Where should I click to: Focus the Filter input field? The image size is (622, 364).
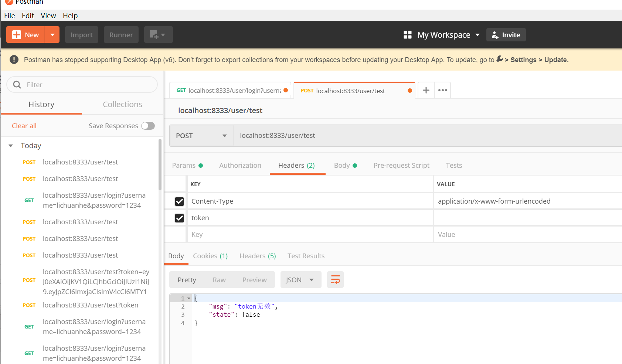tap(82, 85)
